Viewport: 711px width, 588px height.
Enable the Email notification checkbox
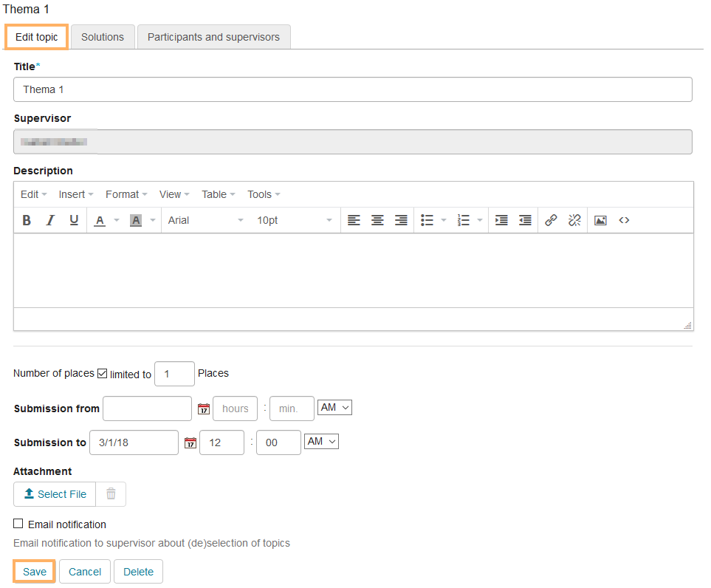(18, 524)
